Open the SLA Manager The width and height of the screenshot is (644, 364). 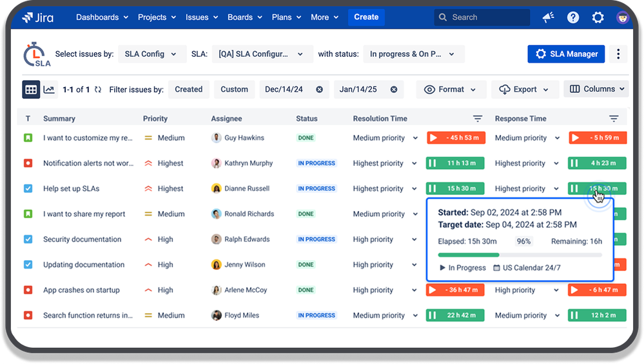566,54
